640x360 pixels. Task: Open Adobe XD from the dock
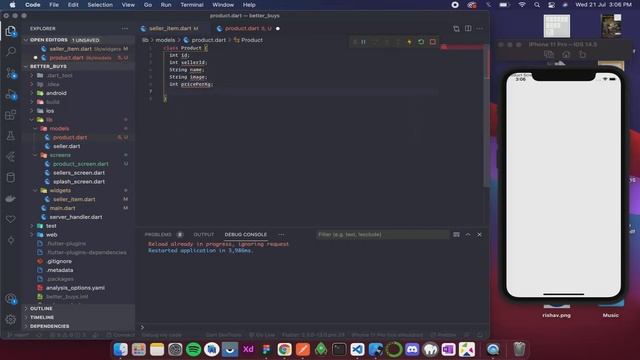tap(248, 349)
